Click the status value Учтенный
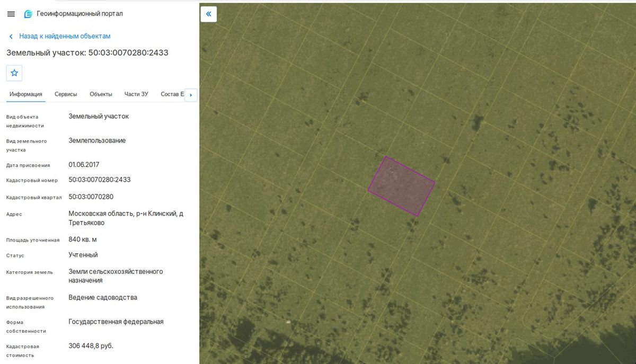Screen dimensions: 636x364 (x=83, y=255)
